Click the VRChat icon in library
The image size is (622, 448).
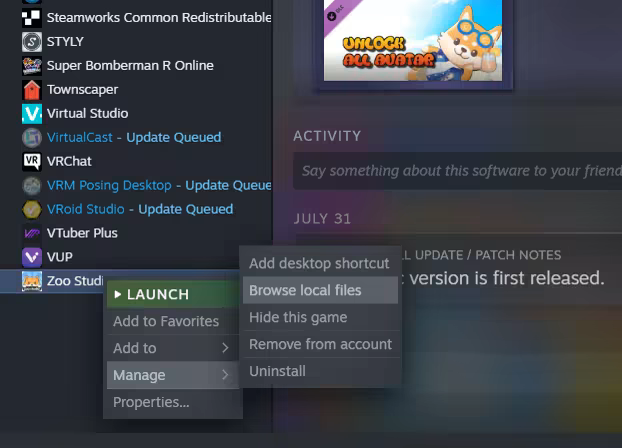(32, 162)
